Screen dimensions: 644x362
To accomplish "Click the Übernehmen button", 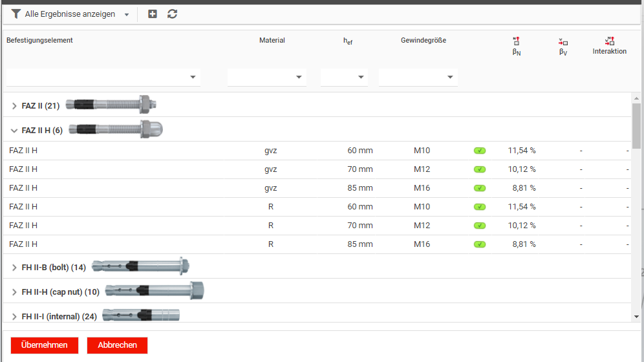I will point(45,345).
